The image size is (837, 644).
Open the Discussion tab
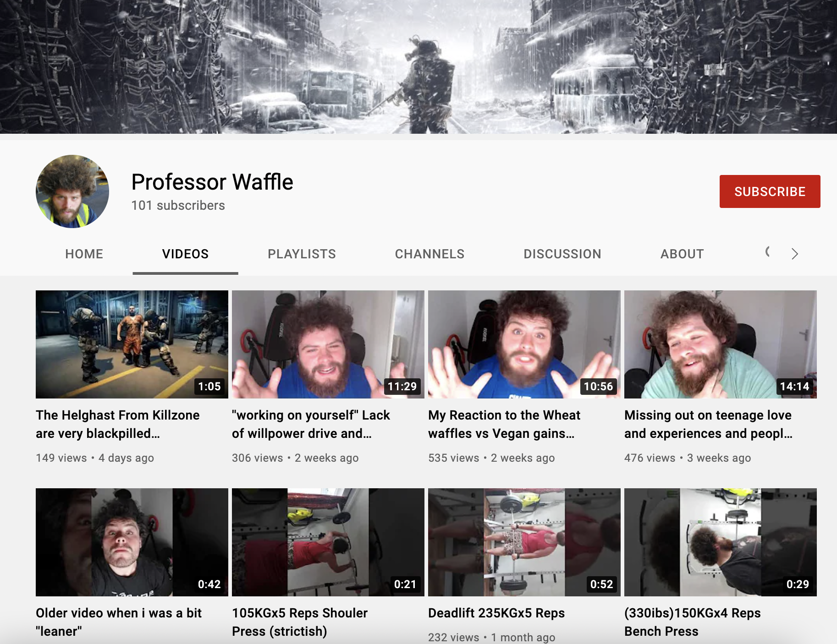coord(562,254)
